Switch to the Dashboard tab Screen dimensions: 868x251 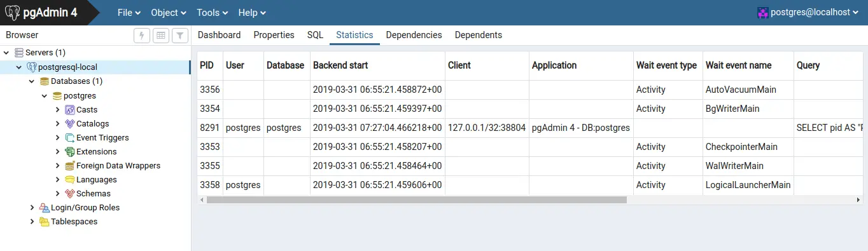click(x=219, y=35)
